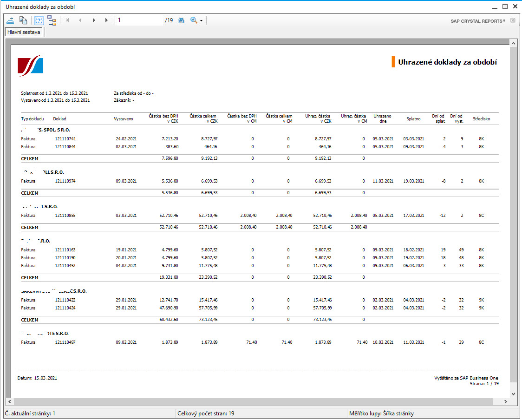Click invoice number 121110190

coord(65,258)
